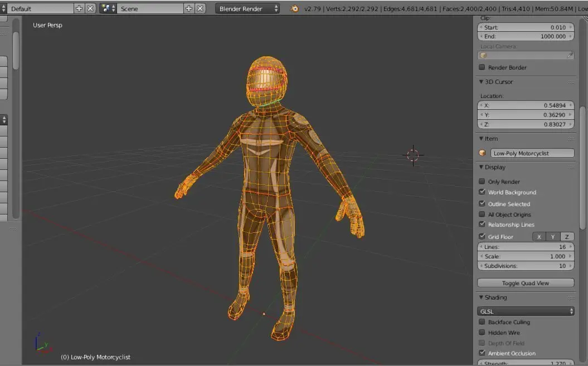Click the Low-Poly Motorcyclist name field
Viewport: 588px width, 366px height.
click(x=532, y=153)
